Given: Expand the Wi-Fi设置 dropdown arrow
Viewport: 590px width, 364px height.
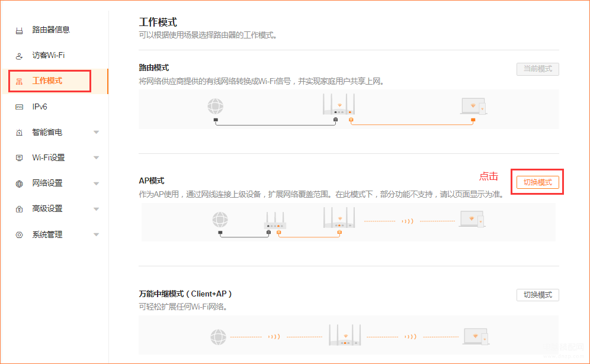Looking at the screenshot, I should 97,157.
